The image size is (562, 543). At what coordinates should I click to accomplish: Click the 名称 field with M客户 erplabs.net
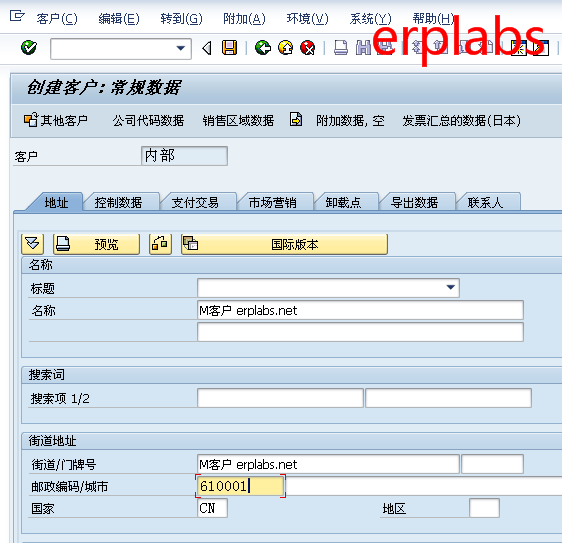pos(360,310)
